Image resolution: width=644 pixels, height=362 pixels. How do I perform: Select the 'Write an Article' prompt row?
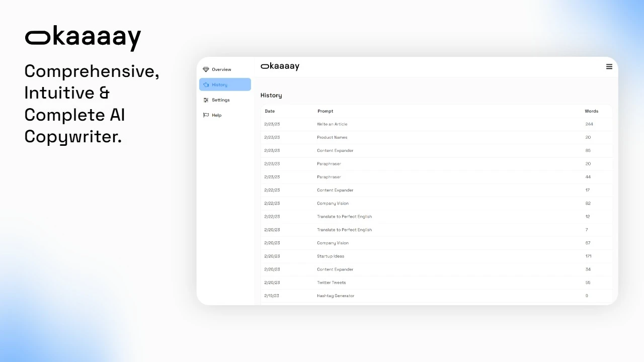pyautogui.click(x=437, y=124)
